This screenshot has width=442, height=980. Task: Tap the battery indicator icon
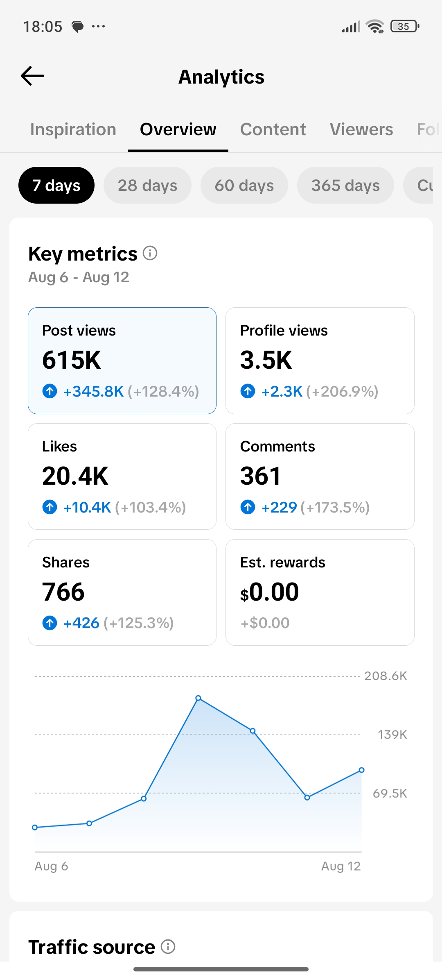pos(405,26)
